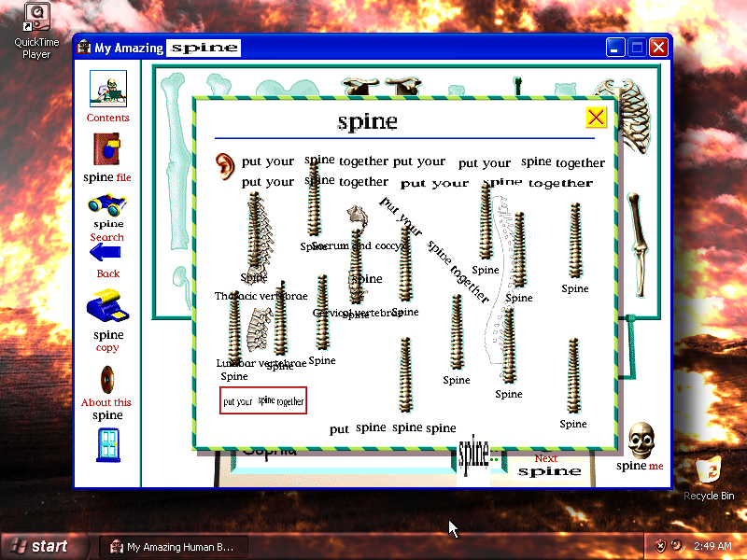
Task: Click the 2:49 AM system clock
Action: [712, 546]
